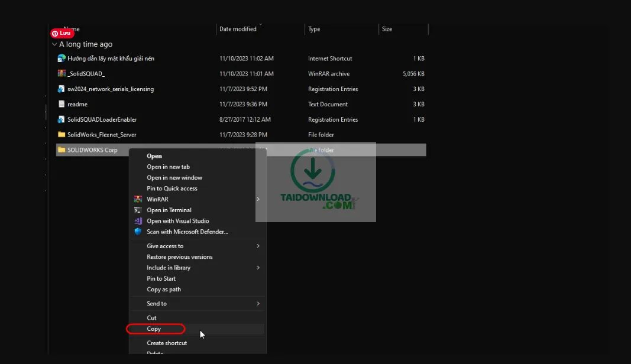Sort files by Date modified column
631x364 pixels.
pos(238,29)
